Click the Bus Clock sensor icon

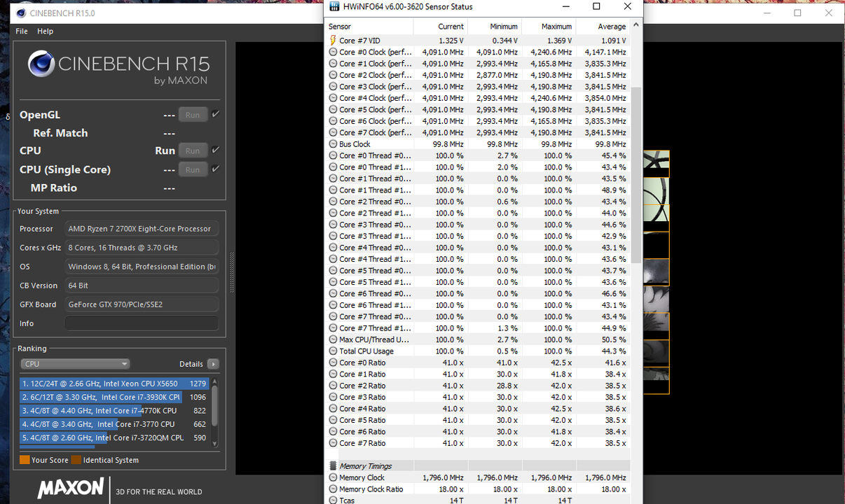click(x=333, y=144)
